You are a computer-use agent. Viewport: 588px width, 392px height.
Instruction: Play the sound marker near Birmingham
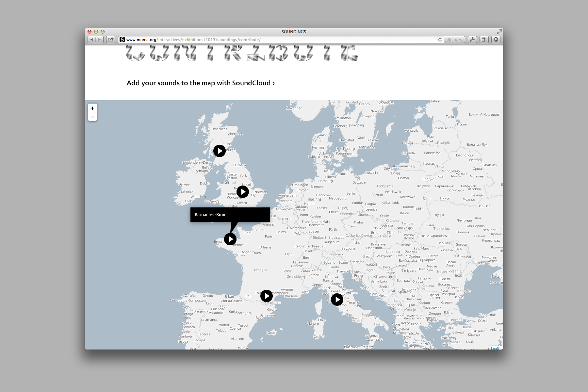pos(243,192)
